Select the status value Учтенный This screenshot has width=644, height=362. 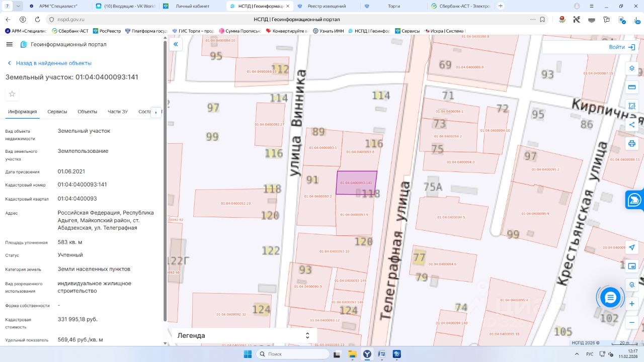[70, 255]
